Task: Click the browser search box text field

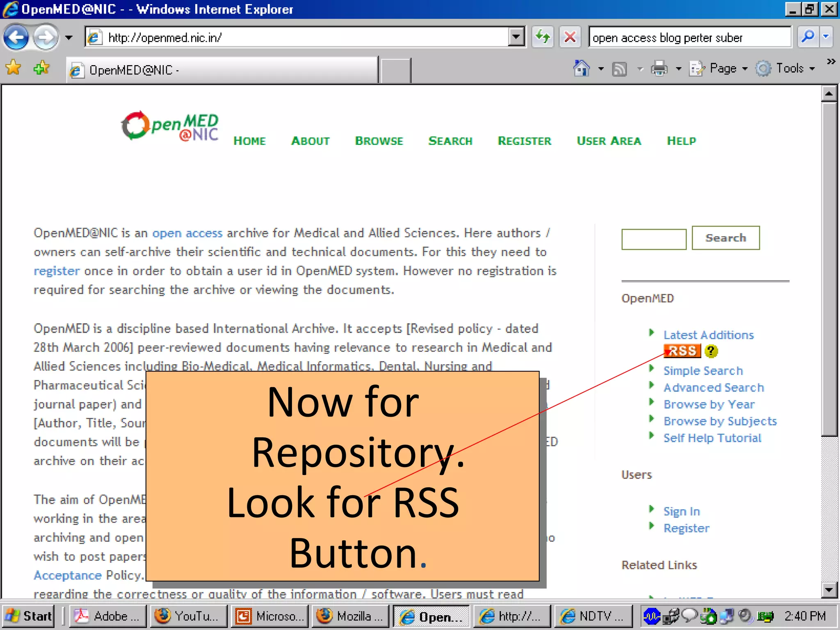Action: tap(689, 37)
